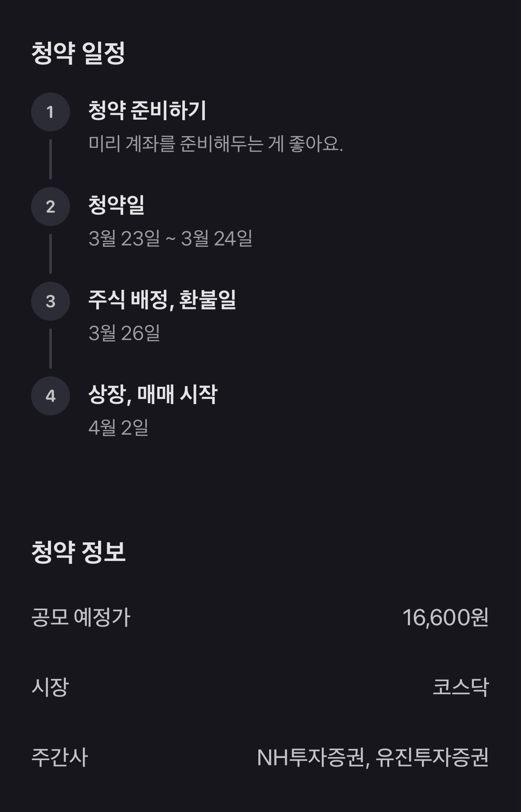Click the 4월 2일 listing date
This screenshot has height=812, width=521.
point(118,428)
